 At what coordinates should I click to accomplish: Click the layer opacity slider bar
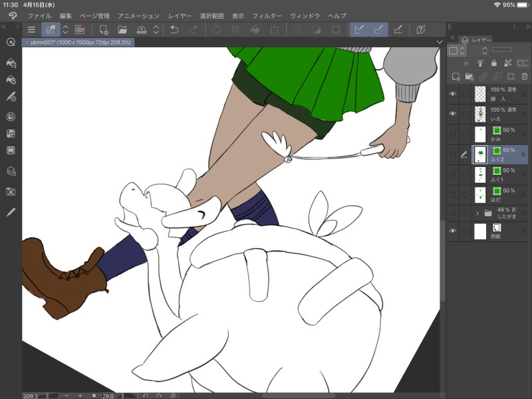point(502,49)
